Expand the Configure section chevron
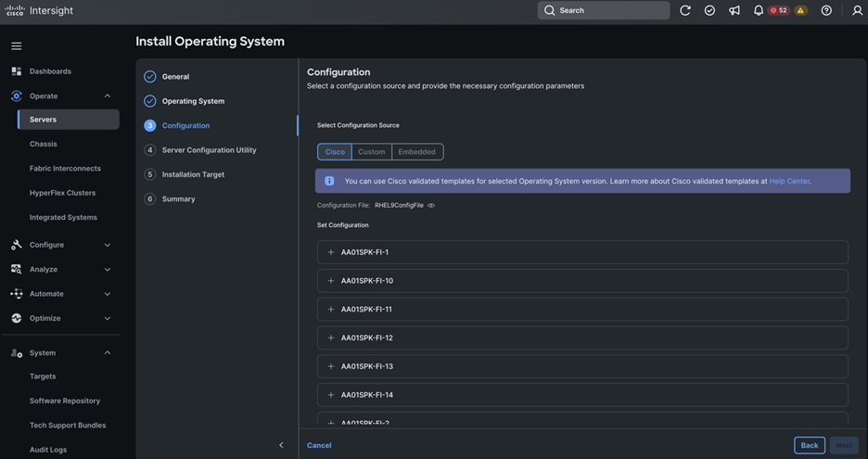The height and width of the screenshot is (459, 868). [108, 245]
